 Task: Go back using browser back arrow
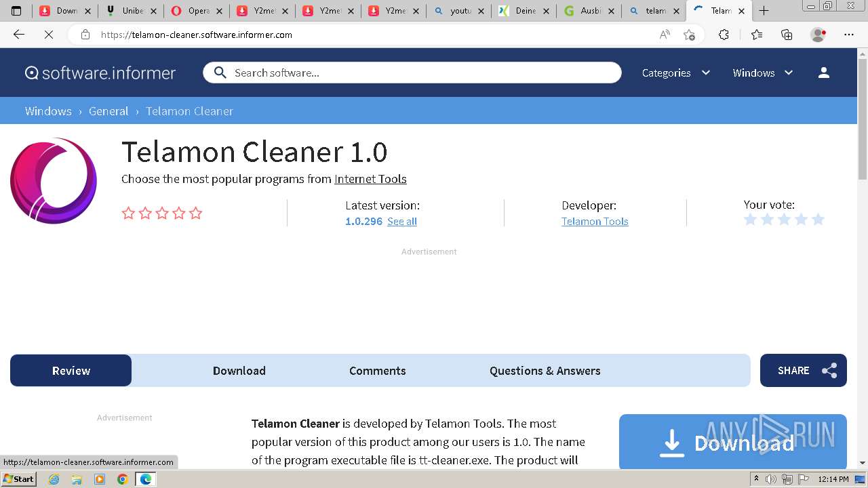pos(19,35)
